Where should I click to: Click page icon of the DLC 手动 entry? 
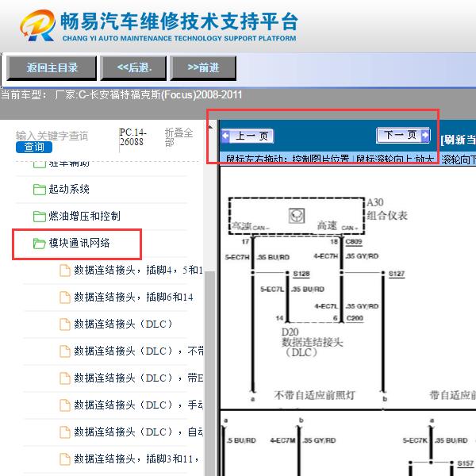pyautogui.click(x=65, y=405)
